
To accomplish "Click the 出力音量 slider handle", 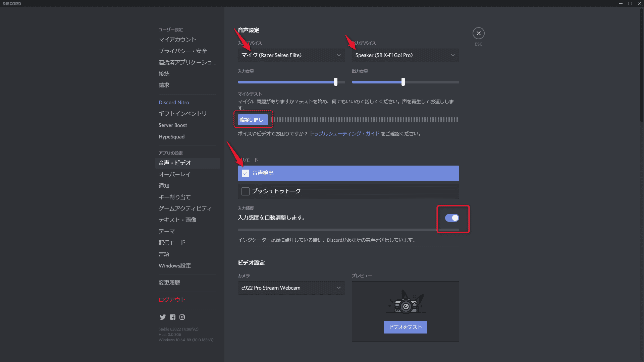I will coord(403,82).
